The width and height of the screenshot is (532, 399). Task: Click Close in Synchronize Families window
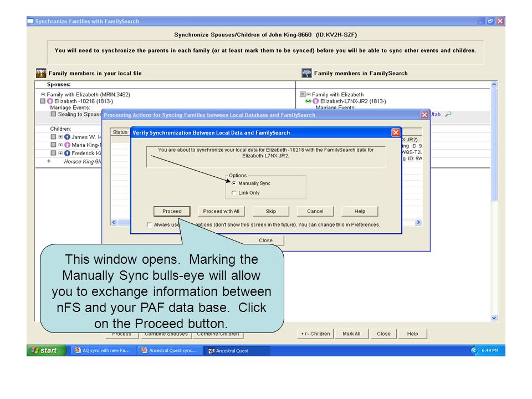(x=383, y=334)
